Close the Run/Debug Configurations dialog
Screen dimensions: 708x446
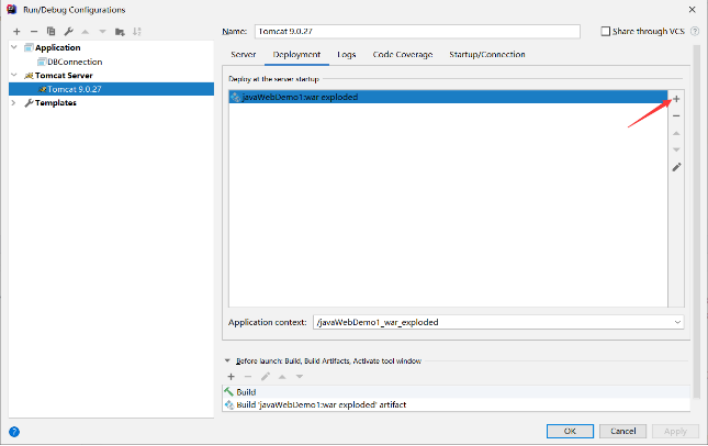tap(692, 9)
